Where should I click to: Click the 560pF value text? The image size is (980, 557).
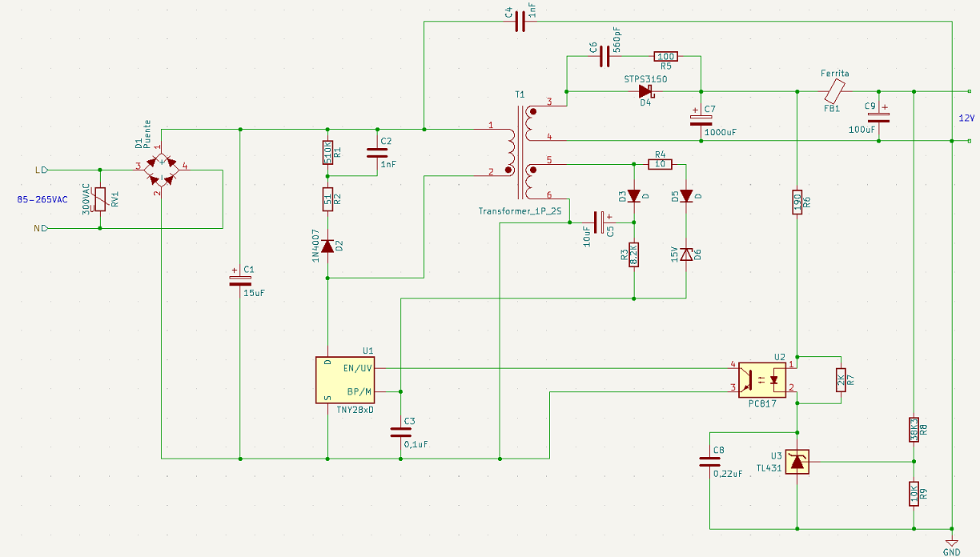tap(617, 39)
